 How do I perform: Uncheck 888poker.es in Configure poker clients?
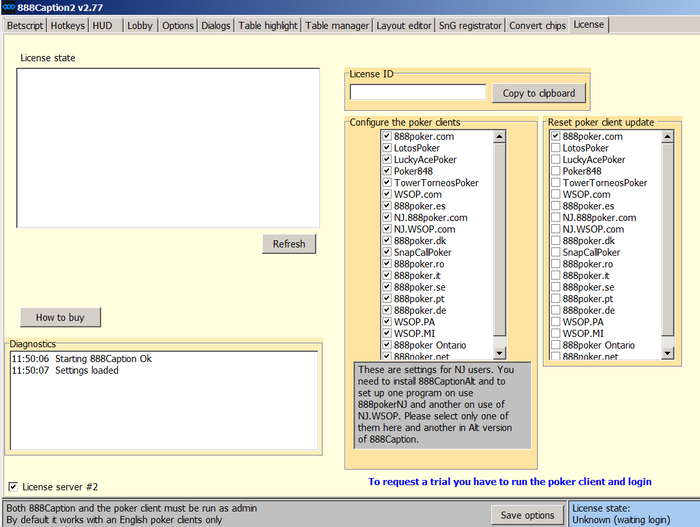(387, 205)
